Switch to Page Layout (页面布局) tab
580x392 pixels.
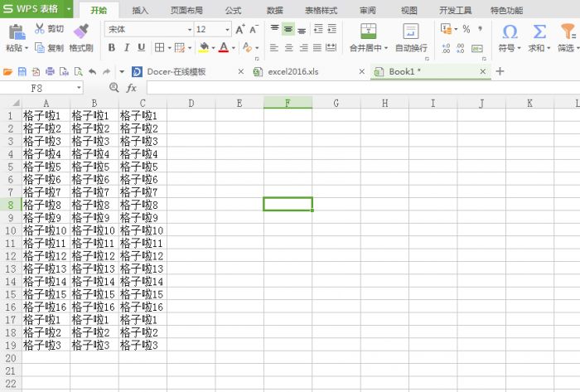tap(186, 10)
